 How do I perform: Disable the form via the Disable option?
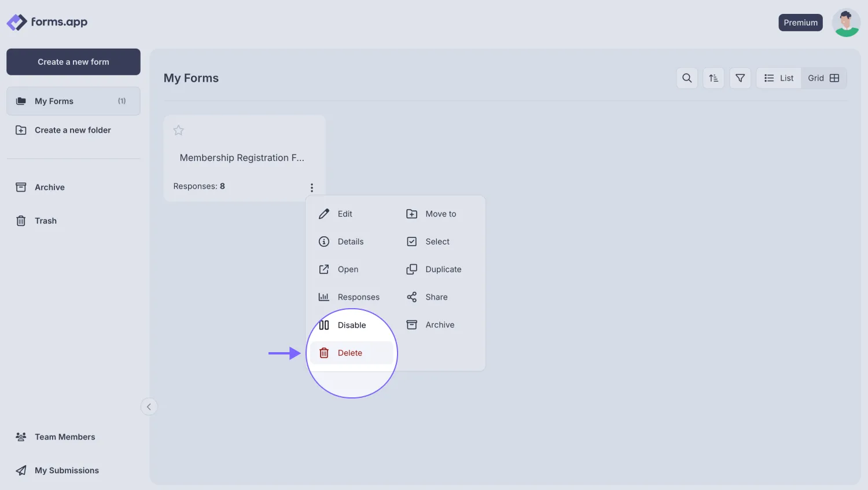(x=352, y=325)
